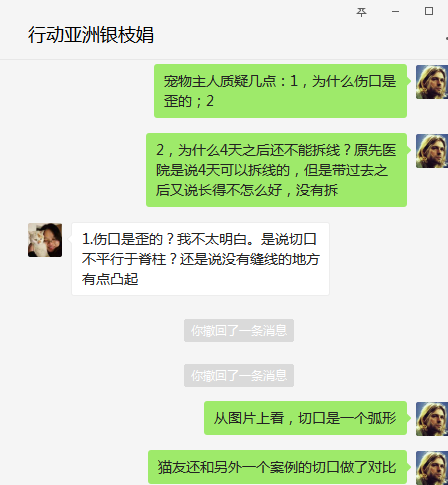
Task: Select message asking 为什么4天之后还不能拆线
Action: coord(276,170)
